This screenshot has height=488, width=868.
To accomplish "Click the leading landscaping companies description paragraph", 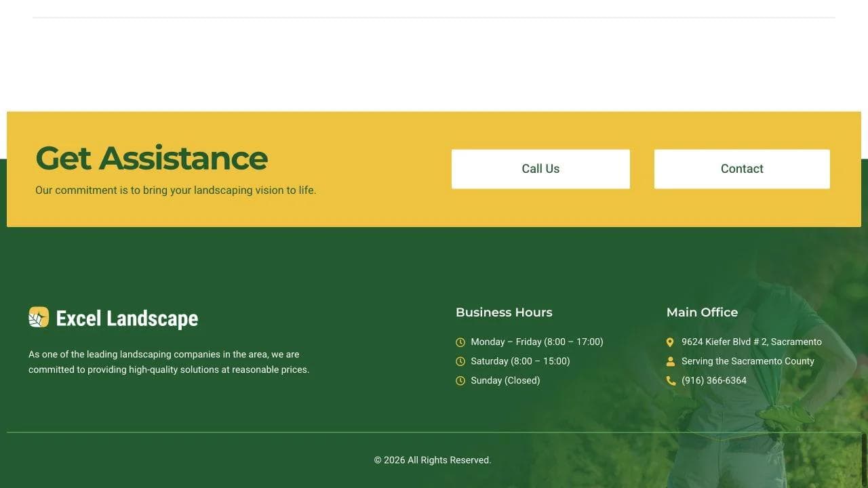I will (169, 362).
